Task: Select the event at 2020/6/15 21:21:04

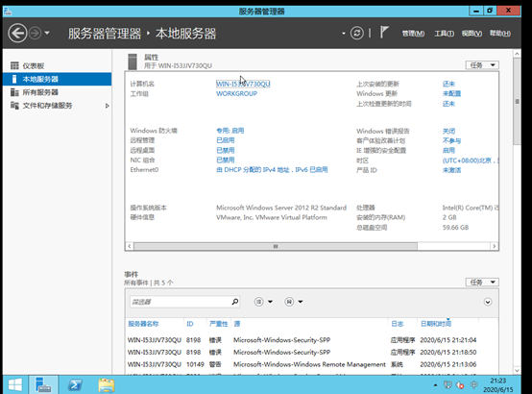Action: coord(311,340)
